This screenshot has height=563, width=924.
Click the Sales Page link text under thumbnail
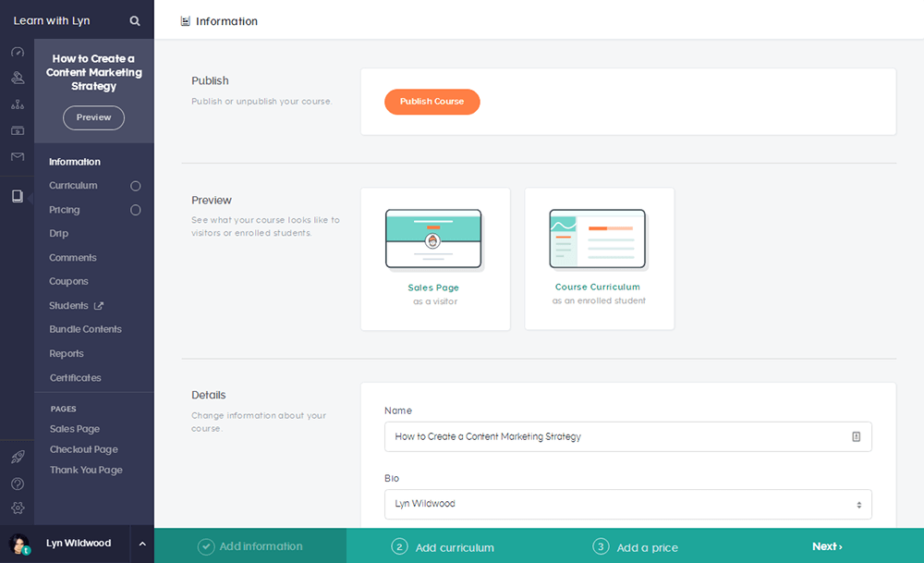(x=433, y=288)
